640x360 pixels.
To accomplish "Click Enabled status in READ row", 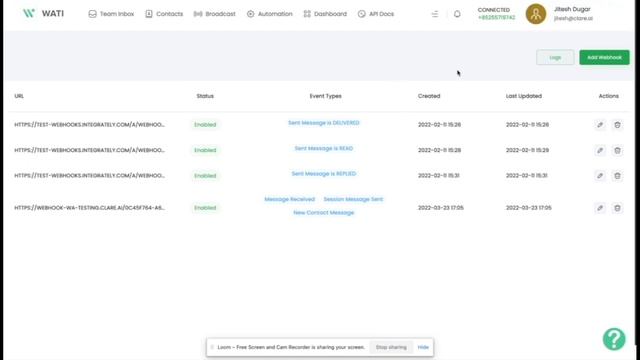I will (205, 150).
